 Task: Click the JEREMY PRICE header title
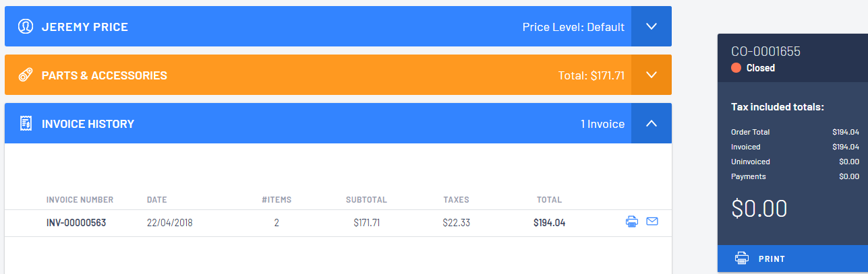[x=85, y=27]
